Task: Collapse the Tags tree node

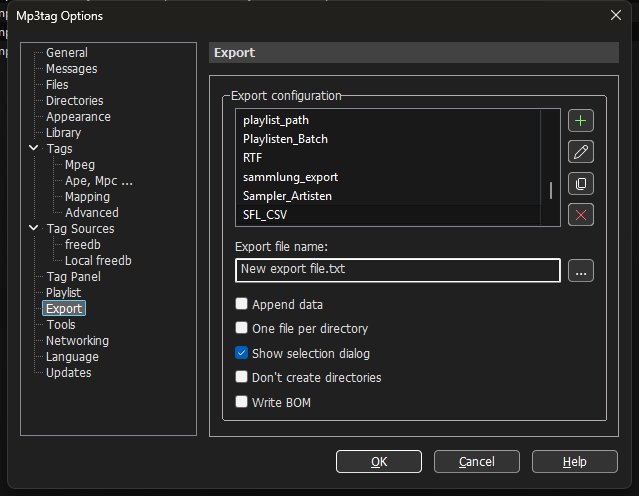Action: 34,148
